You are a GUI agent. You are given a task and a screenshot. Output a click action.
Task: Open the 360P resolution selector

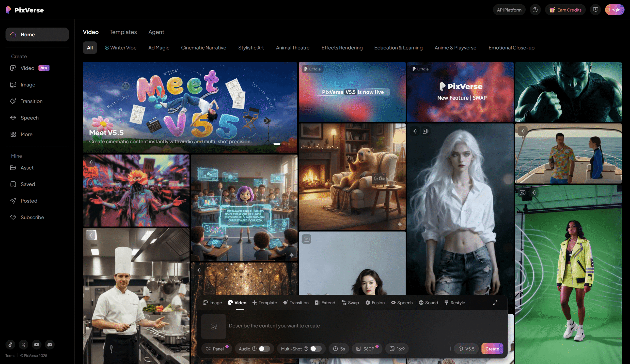click(x=367, y=349)
